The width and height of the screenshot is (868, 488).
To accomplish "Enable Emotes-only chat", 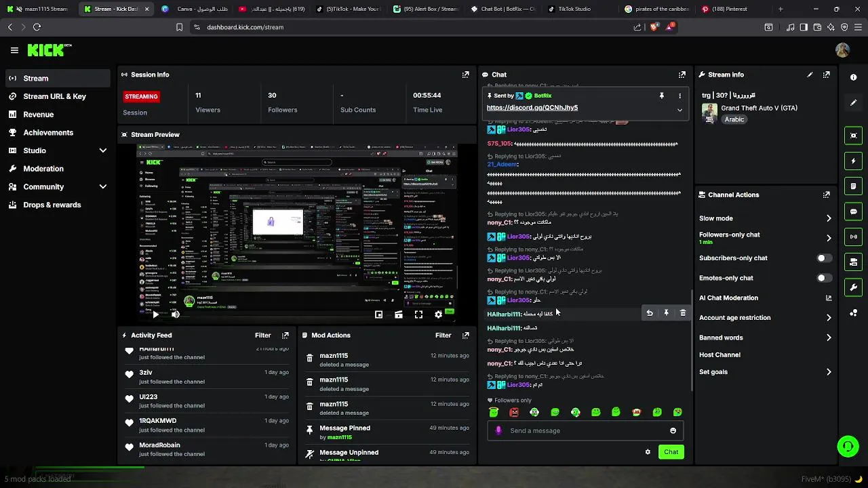I will tap(824, 278).
